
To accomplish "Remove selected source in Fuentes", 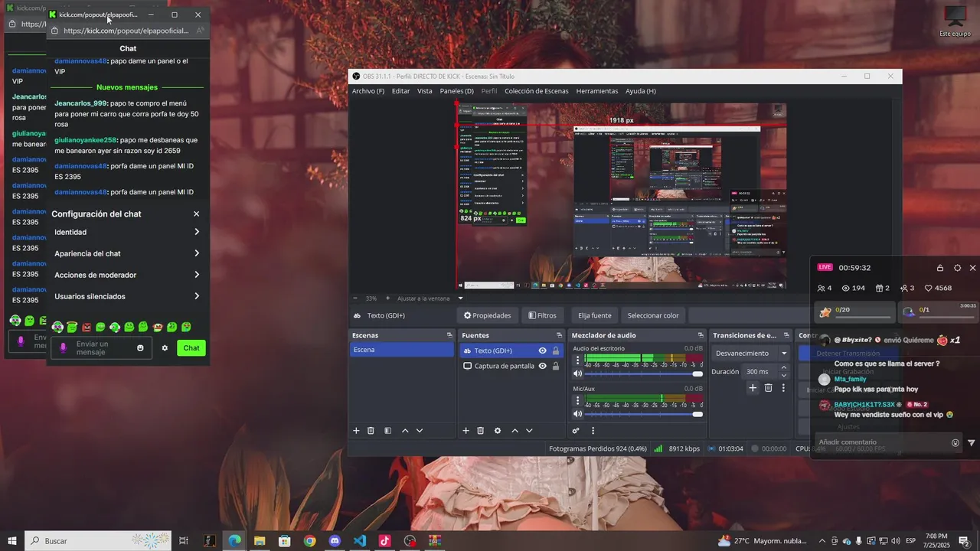I will 481,431.
